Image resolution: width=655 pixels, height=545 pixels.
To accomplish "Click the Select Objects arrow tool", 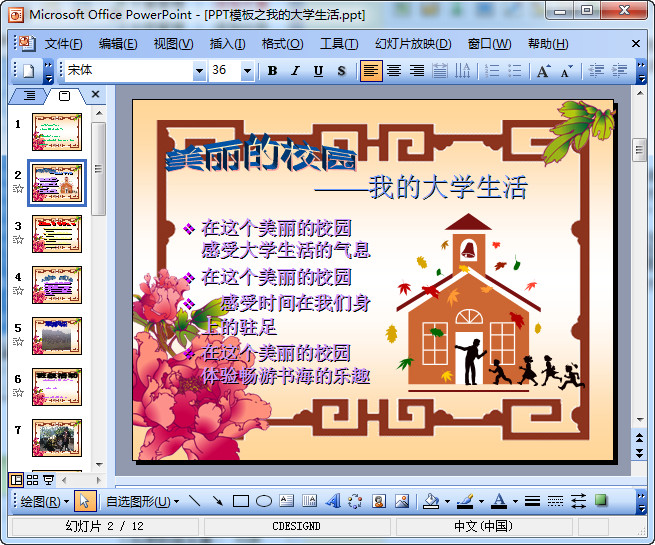I will [x=85, y=501].
